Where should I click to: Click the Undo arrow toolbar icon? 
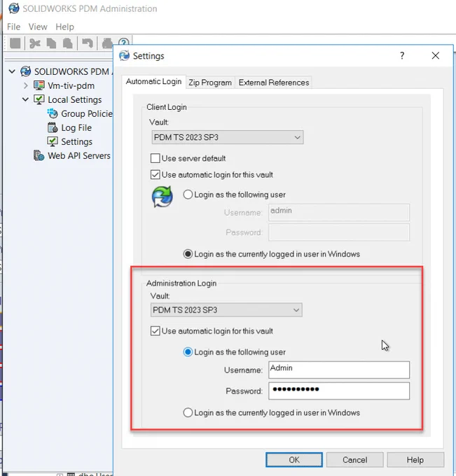click(88, 43)
